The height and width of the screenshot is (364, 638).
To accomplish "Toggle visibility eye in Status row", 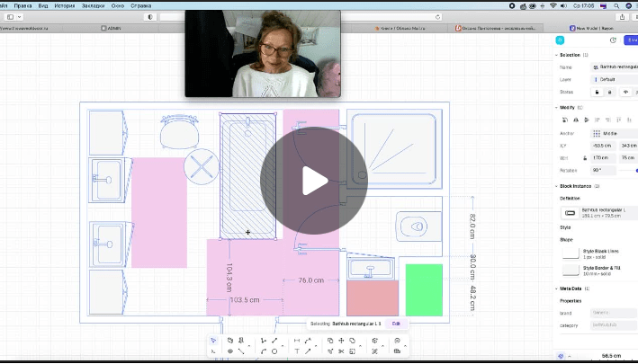I will coord(625,92).
